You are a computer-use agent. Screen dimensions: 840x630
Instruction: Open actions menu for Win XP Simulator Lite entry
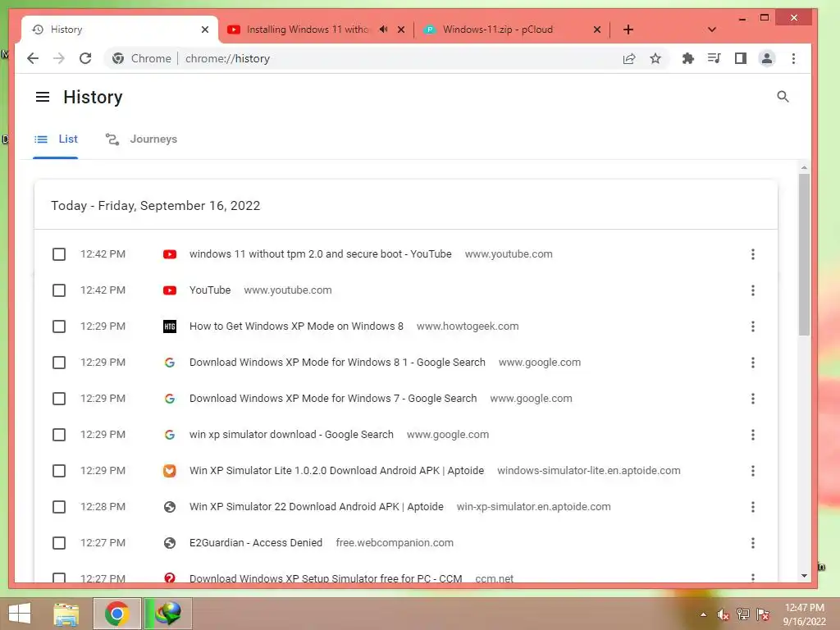753,471
